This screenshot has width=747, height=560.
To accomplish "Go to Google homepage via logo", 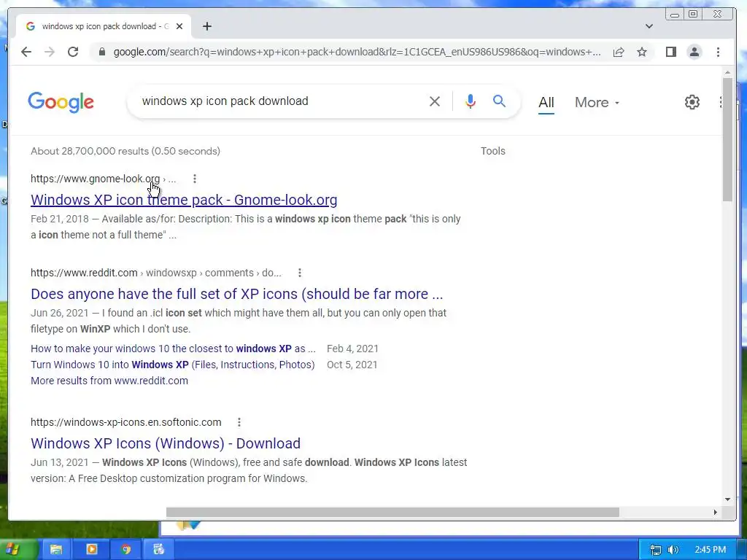I will point(61,102).
